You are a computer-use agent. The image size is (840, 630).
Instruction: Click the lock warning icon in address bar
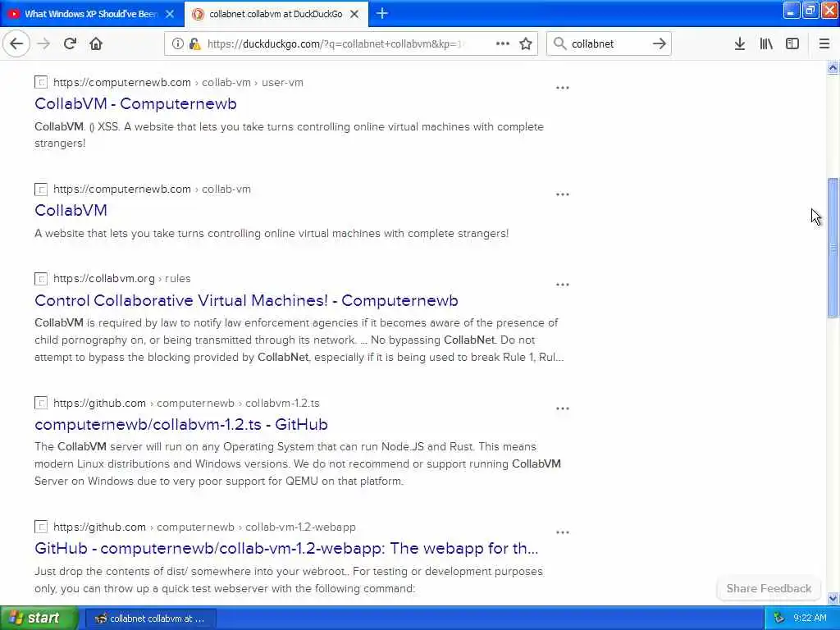point(195,44)
